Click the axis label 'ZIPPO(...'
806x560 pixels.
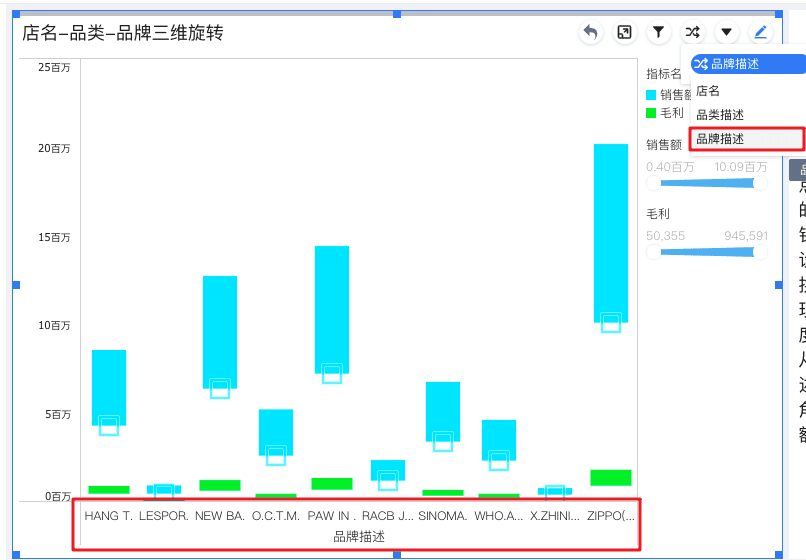(611, 516)
